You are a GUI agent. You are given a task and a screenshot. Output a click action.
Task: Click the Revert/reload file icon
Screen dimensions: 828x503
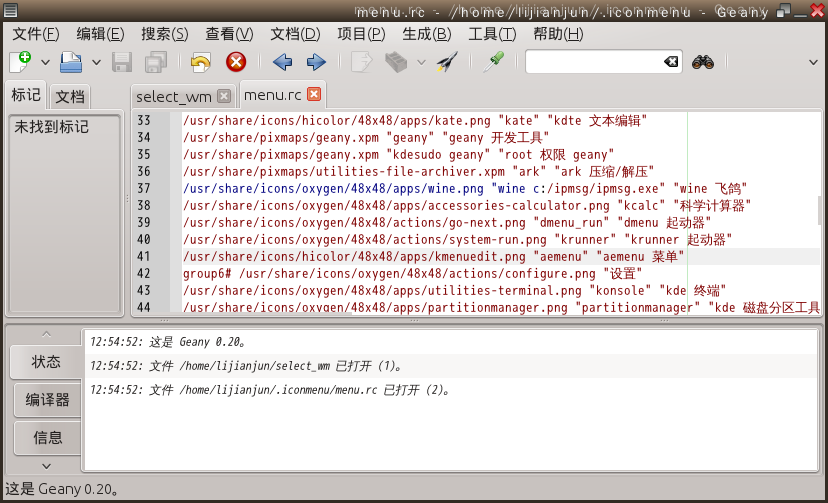click(x=201, y=62)
